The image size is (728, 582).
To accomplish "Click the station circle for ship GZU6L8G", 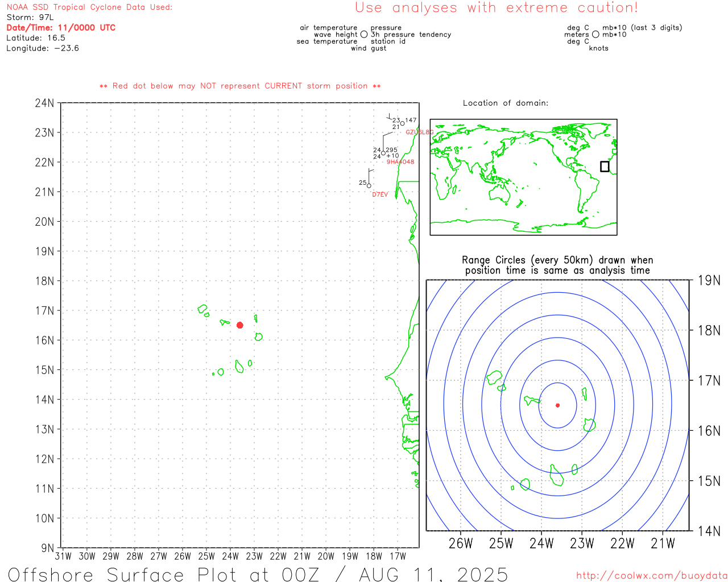I will tap(402, 123).
